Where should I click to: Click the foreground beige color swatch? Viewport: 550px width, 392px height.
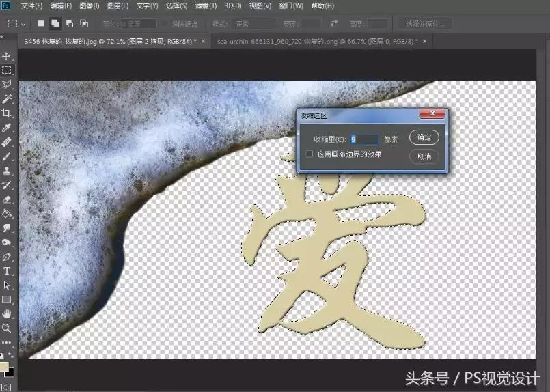tap(3, 367)
